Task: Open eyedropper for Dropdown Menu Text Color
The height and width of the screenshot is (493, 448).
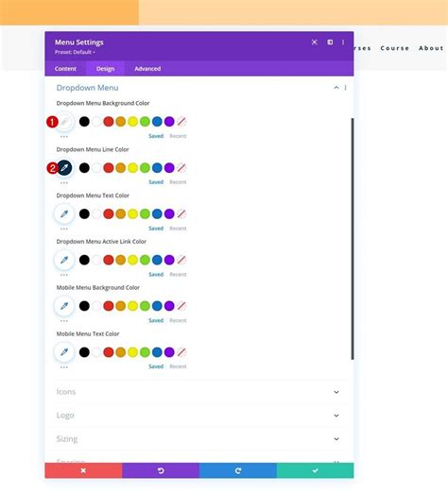Action: pos(64,213)
